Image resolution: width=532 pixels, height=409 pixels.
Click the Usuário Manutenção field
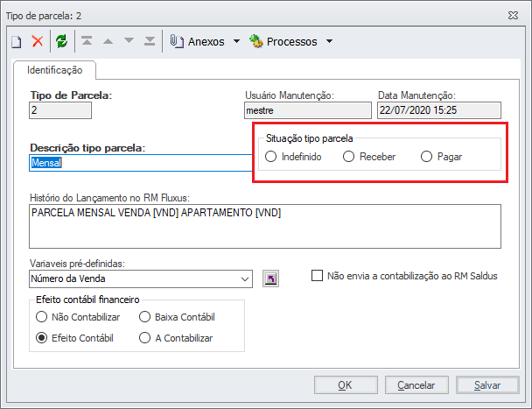pyautogui.click(x=308, y=110)
